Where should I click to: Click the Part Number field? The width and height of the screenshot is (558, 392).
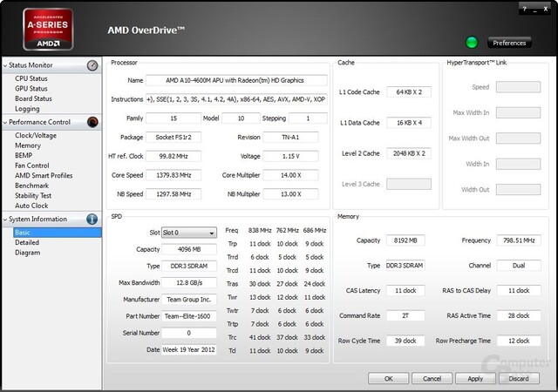point(189,316)
